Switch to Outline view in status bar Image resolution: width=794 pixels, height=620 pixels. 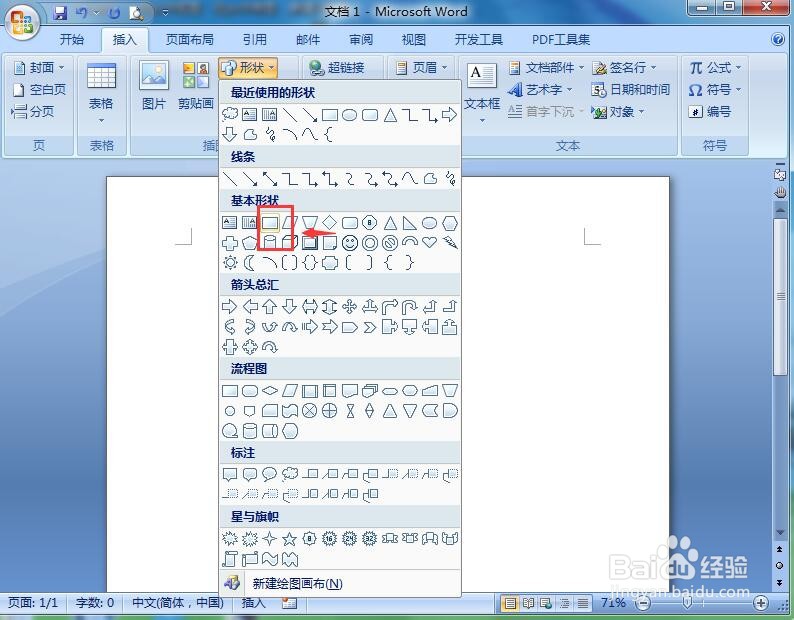(x=564, y=603)
